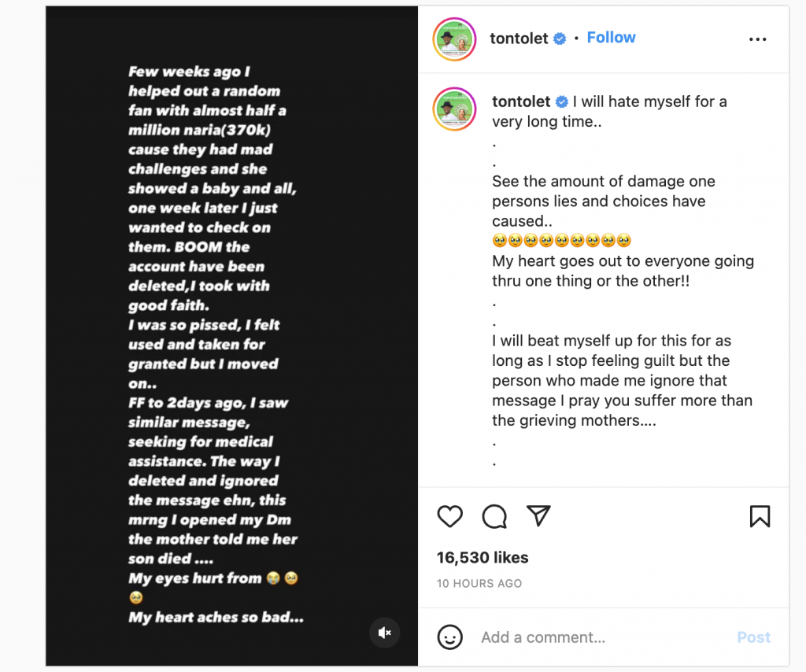Open the emoji picker smiley icon

coord(449,637)
